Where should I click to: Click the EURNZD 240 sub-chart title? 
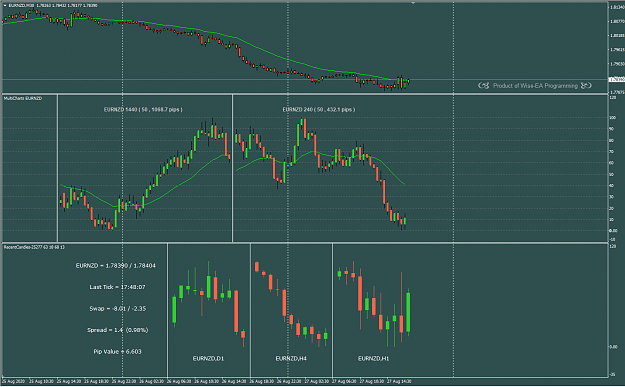pos(319,109)
